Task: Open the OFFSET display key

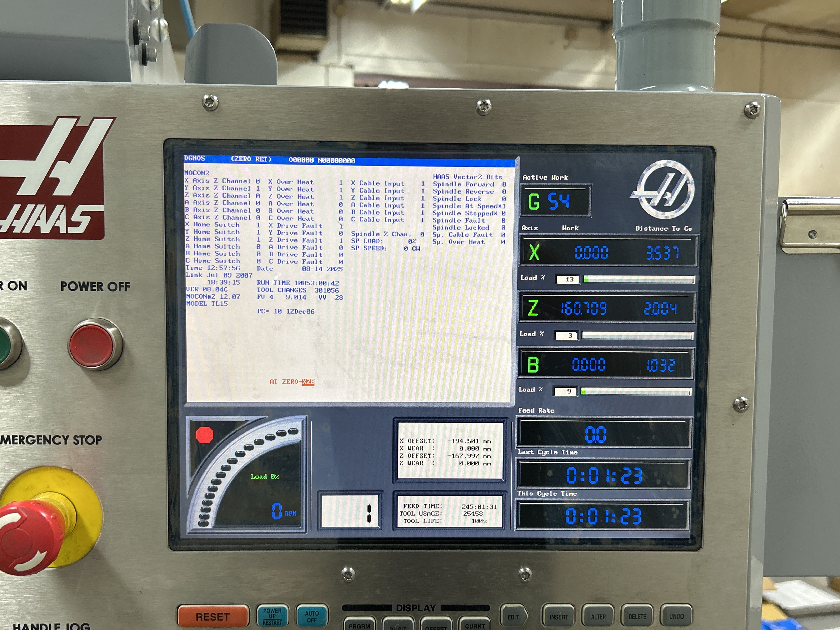Action: point(436,625)
